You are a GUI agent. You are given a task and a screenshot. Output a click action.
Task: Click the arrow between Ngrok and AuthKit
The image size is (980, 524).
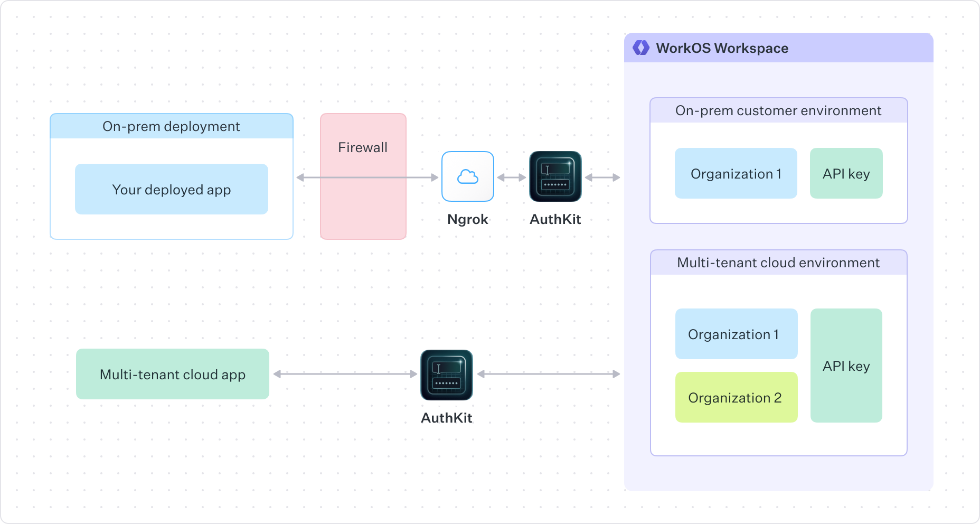pos(511,176)
